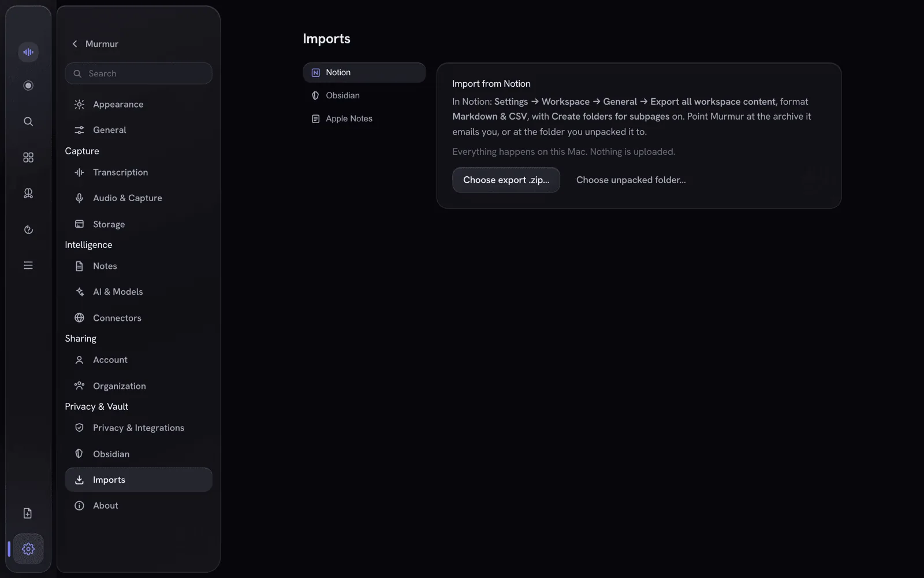924x578 pixels.
Task: Open Notes settings under Intelligence
Action: [139, 266]
